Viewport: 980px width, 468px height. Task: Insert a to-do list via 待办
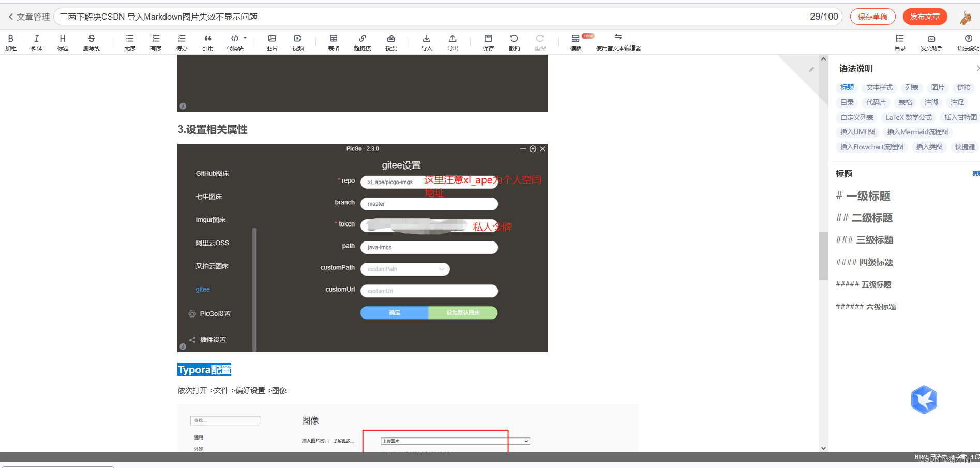(x=182, y=42)
